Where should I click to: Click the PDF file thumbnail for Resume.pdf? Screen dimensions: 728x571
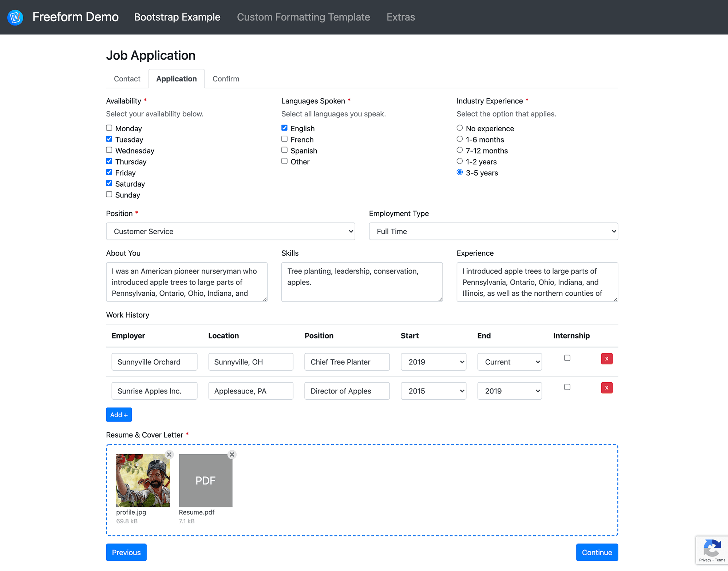tap(205, 480)
